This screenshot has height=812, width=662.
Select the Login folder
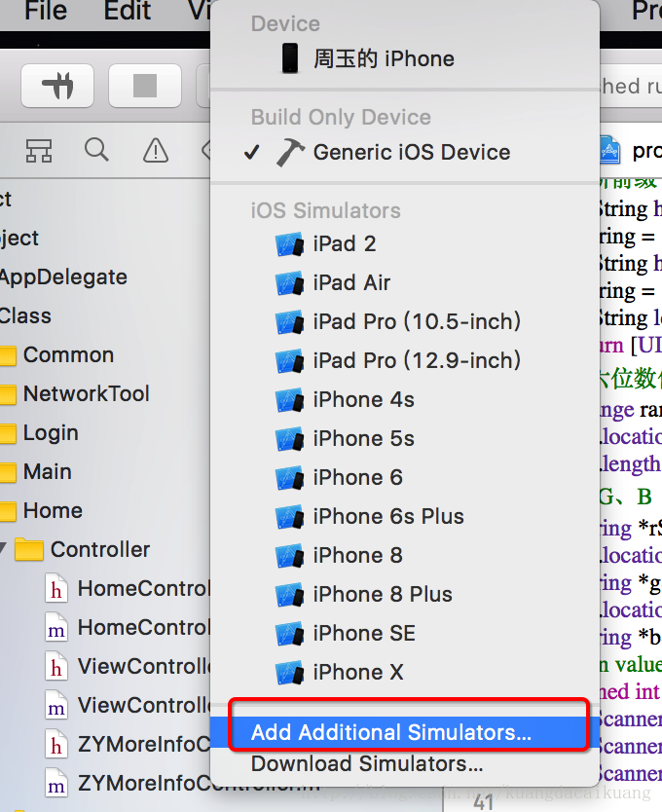51,433
